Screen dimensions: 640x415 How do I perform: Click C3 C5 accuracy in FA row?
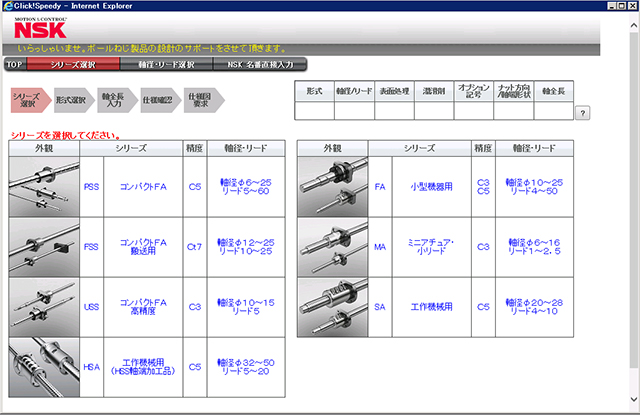483,187
